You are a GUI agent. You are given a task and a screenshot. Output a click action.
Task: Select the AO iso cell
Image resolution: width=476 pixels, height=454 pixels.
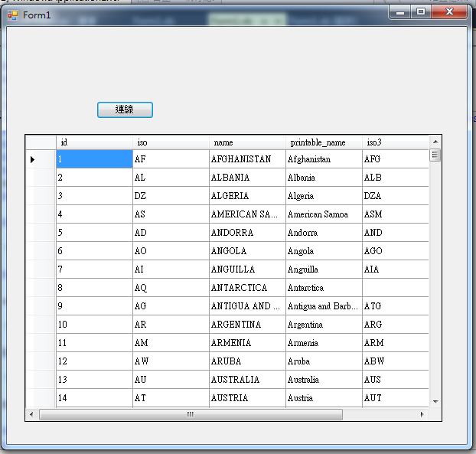pos(171,251)
